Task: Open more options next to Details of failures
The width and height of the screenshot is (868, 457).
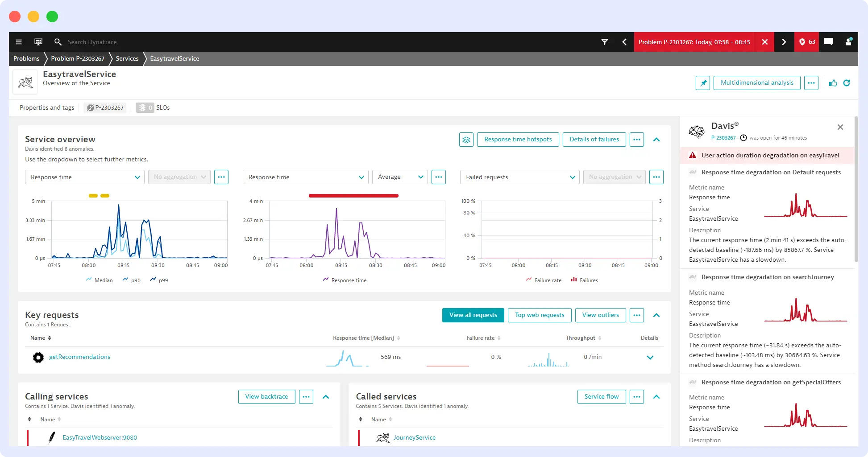Action: coord(637,140)
